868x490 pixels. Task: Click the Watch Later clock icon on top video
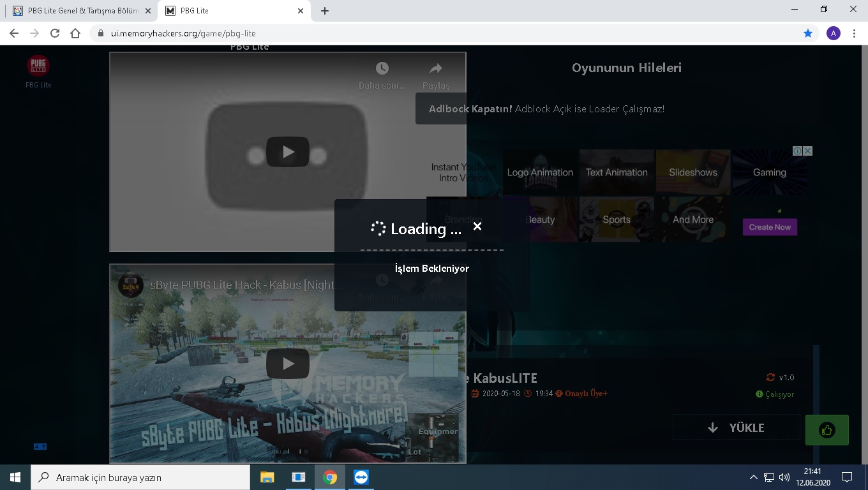(x=382, y=68)
